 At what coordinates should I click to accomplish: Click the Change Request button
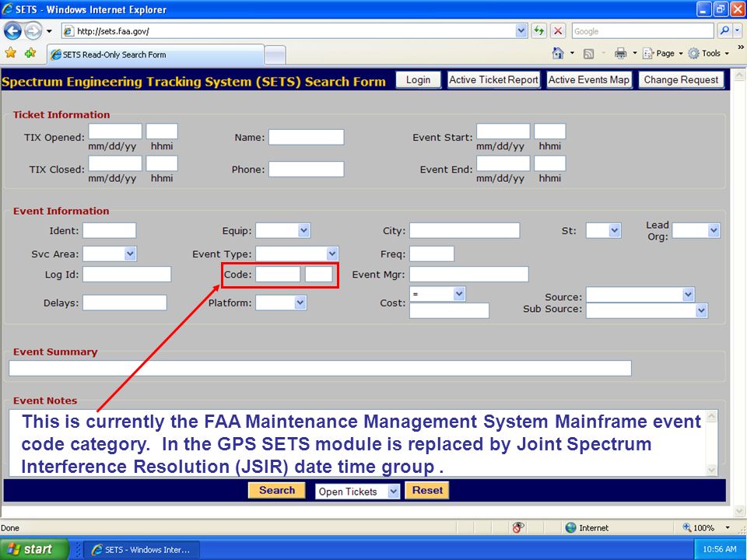click(681, 80)
